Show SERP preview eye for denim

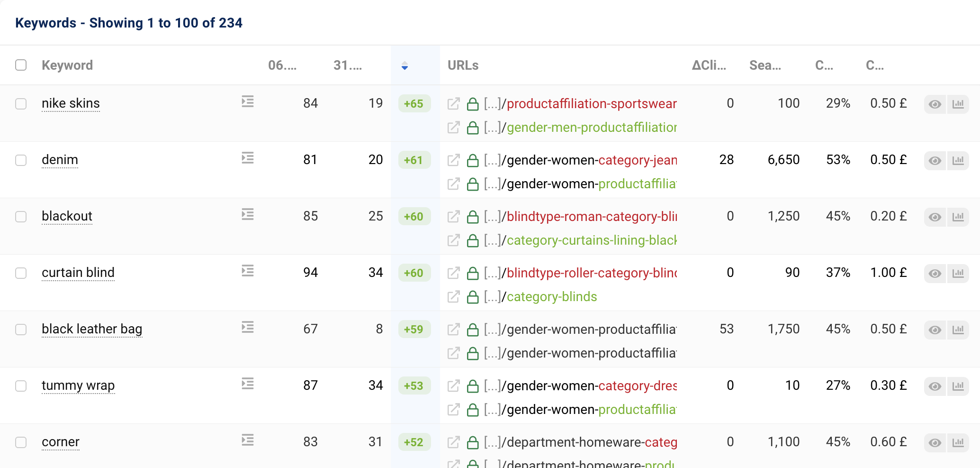pyautogui.click(x=935, y=161)
